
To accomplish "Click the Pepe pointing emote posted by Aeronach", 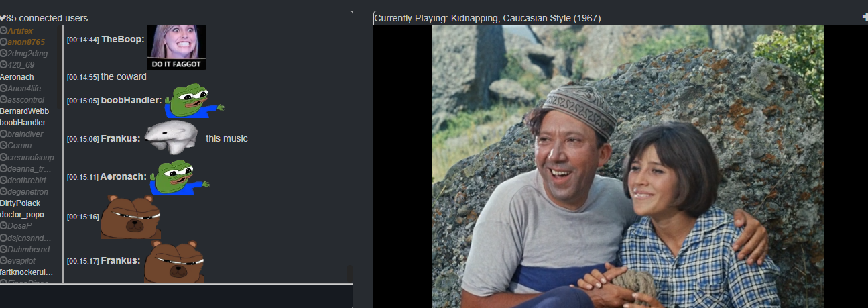I will [179, 177].
